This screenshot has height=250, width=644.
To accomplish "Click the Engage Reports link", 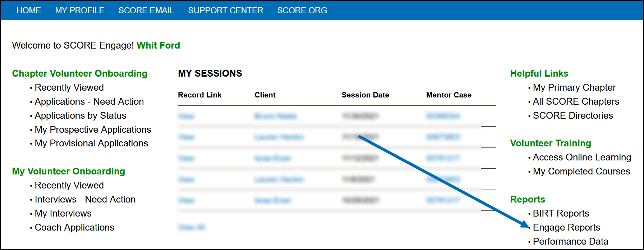I will pyautogui.click(x=566, y=227).
